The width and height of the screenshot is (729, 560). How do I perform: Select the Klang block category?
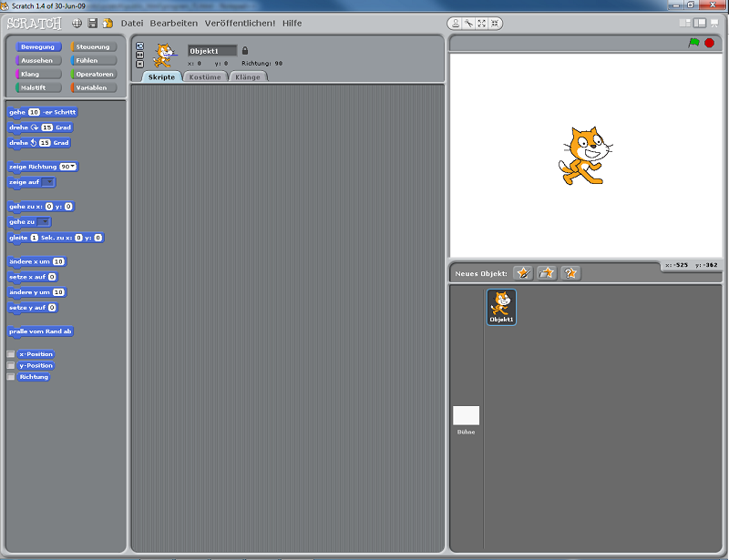[38, 74]
